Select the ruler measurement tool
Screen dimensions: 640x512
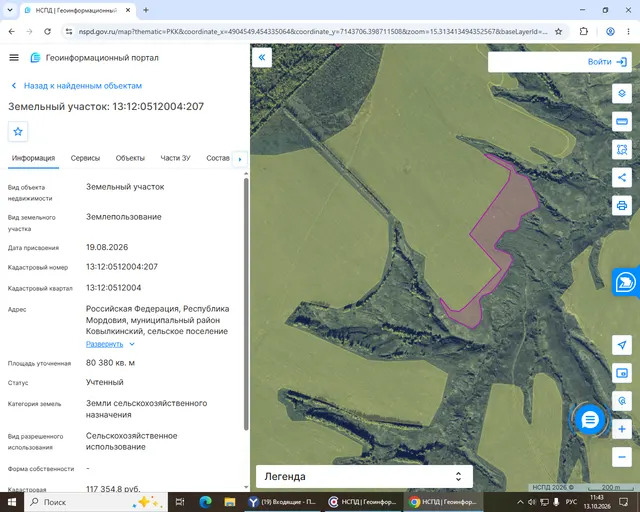click(x=622, y=121)
